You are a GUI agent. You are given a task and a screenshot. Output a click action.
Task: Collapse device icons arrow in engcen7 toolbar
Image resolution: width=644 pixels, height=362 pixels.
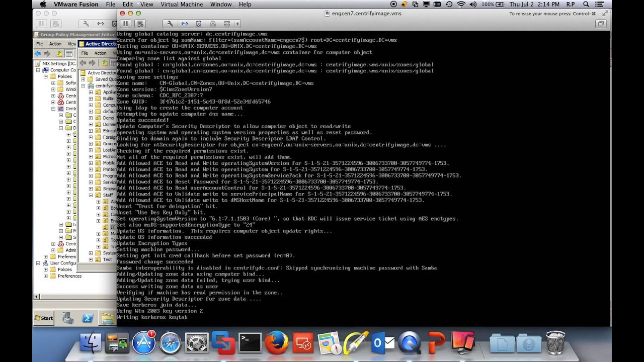(x=237, y=24)
